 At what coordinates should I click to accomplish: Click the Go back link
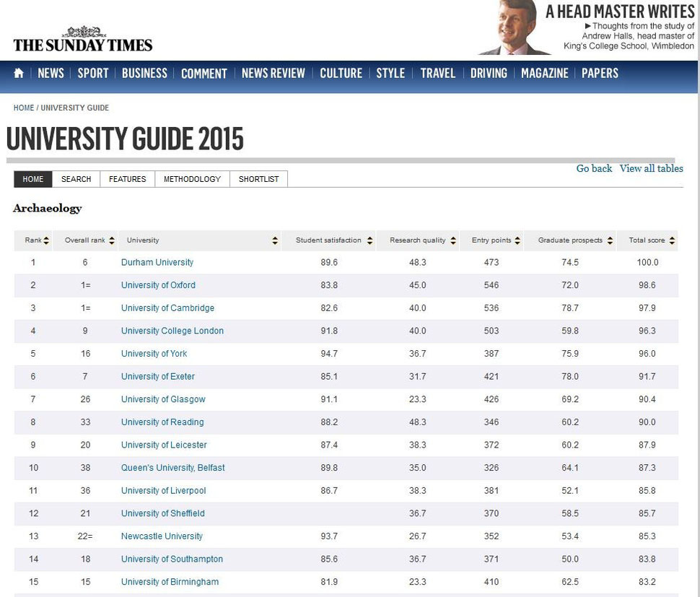coord(594,168)
